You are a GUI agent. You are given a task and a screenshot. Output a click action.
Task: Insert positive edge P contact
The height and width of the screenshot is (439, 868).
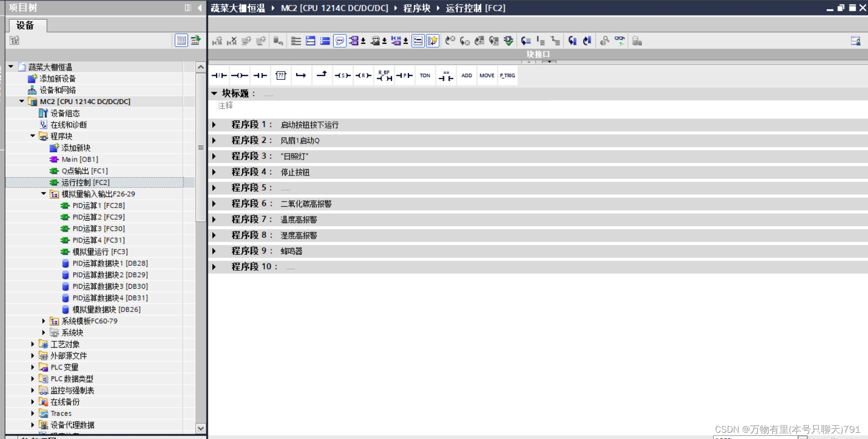point(404,75)
